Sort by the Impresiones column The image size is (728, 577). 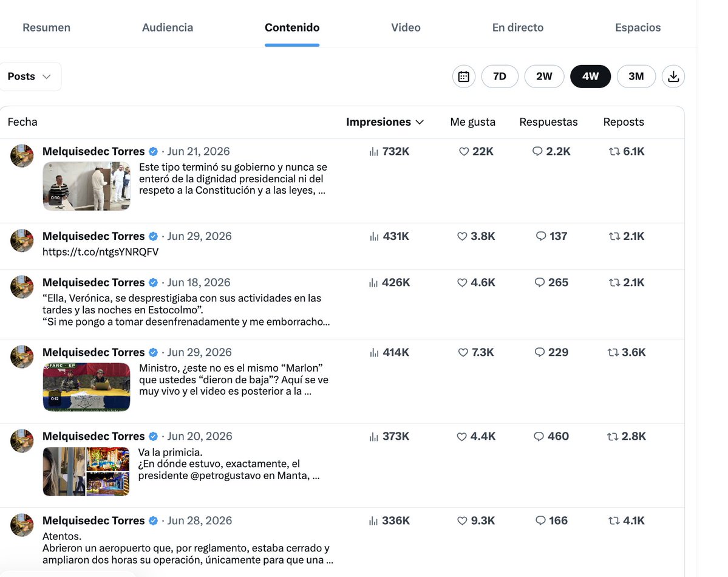385,122
